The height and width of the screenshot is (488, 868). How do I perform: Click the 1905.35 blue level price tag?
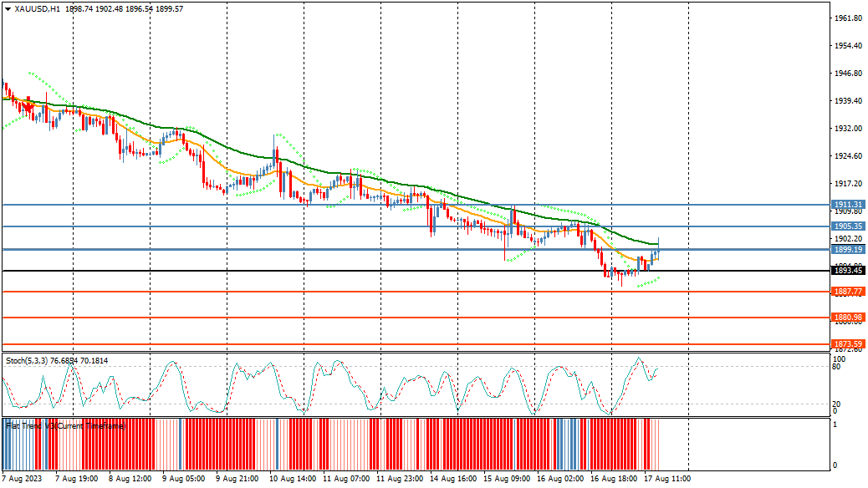[848, 226]
